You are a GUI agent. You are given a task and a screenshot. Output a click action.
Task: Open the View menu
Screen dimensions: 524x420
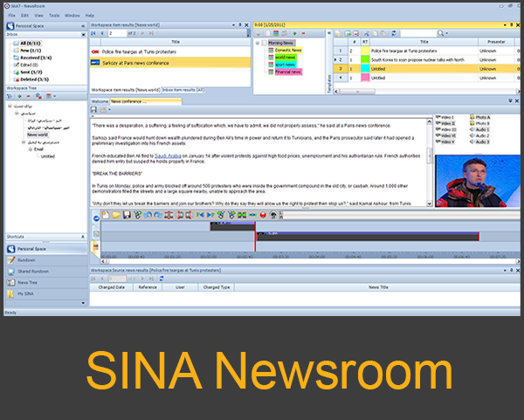(38, 16)
